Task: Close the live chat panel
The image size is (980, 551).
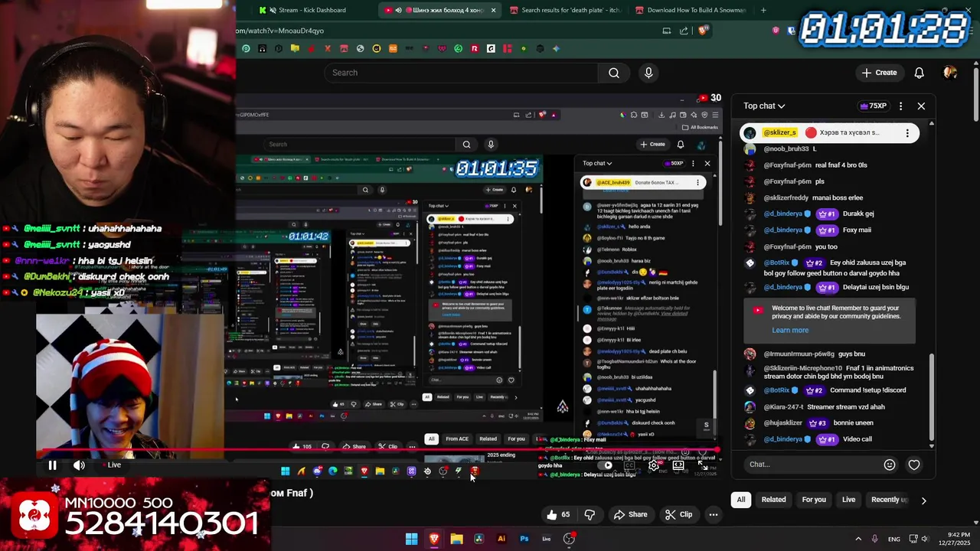Action: [921, 106]
